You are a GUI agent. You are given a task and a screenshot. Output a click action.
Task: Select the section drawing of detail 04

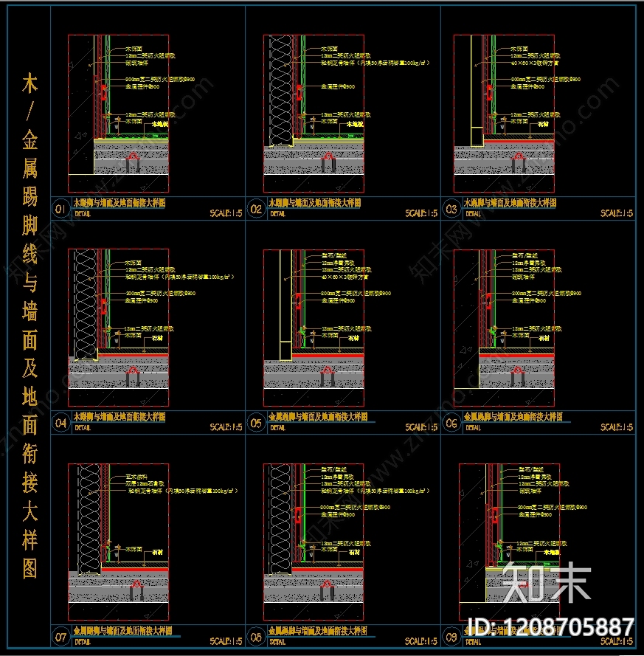coord(118,328)
